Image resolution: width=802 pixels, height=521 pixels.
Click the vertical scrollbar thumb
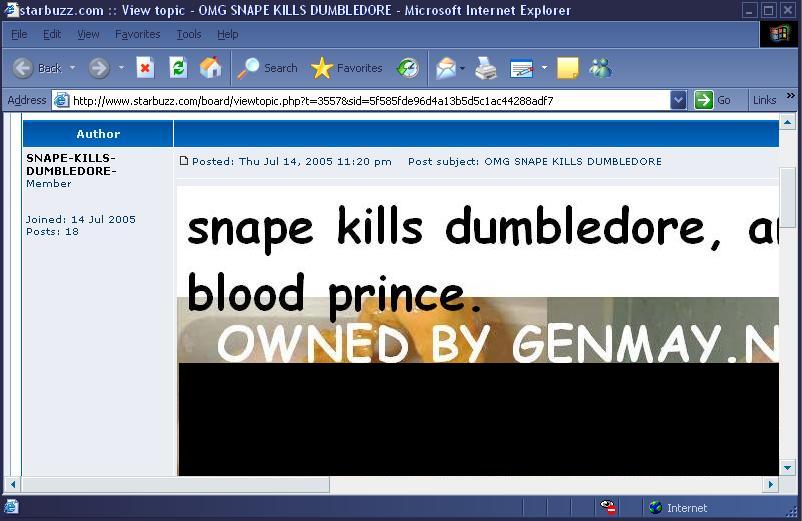pyautogui.click(x=787, y=198)
